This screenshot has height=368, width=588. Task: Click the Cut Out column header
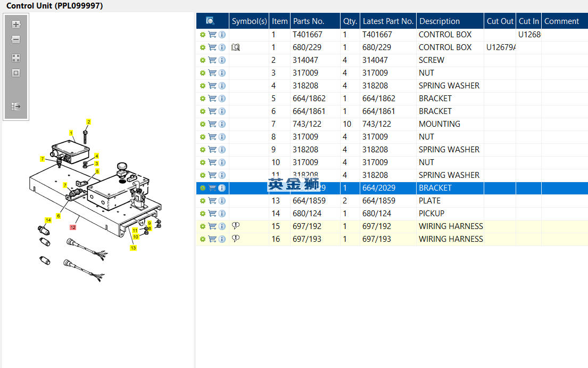[500, 21]
